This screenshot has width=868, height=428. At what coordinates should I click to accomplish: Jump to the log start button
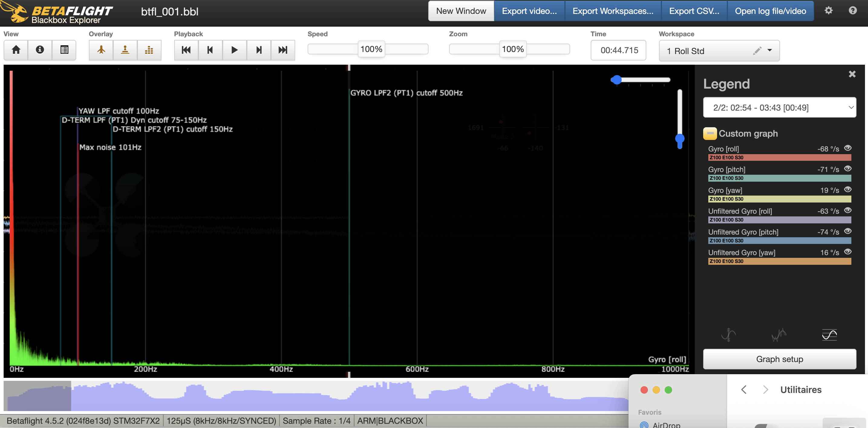(186, 50)
